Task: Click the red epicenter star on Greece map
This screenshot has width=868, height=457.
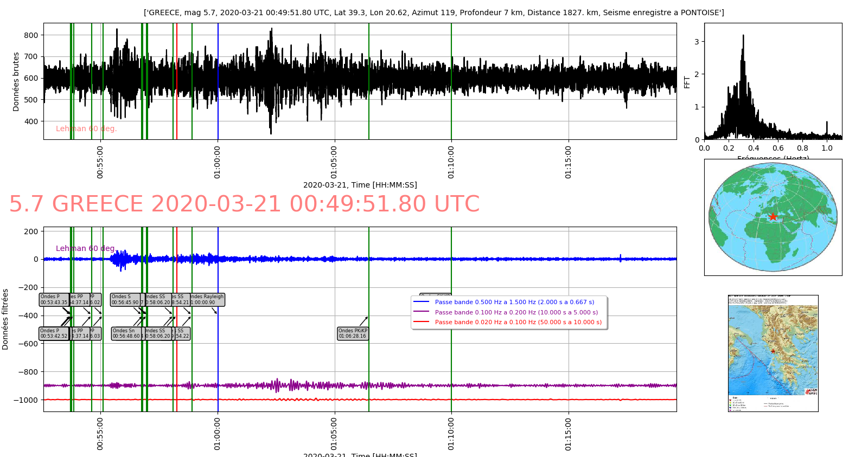Action: (x=773, y=351)
